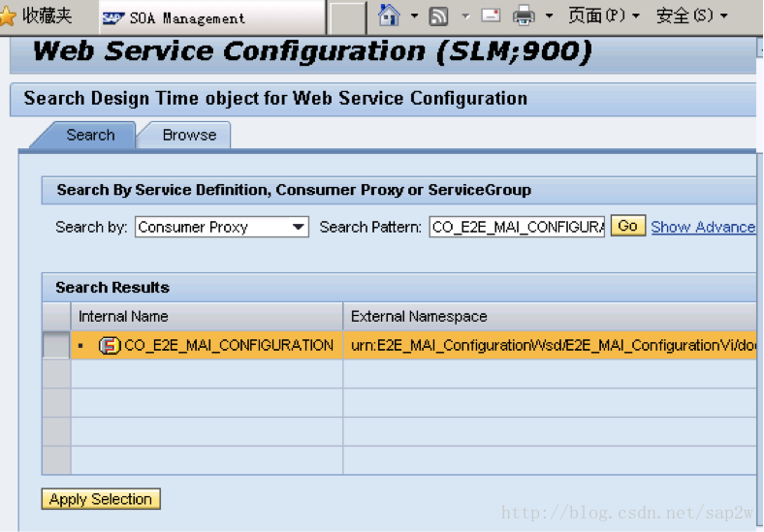The height and width of the screenshot is (532, 764).
Task: Expand the RSS feeds dropdown arrow
Action: pos(465,16)
